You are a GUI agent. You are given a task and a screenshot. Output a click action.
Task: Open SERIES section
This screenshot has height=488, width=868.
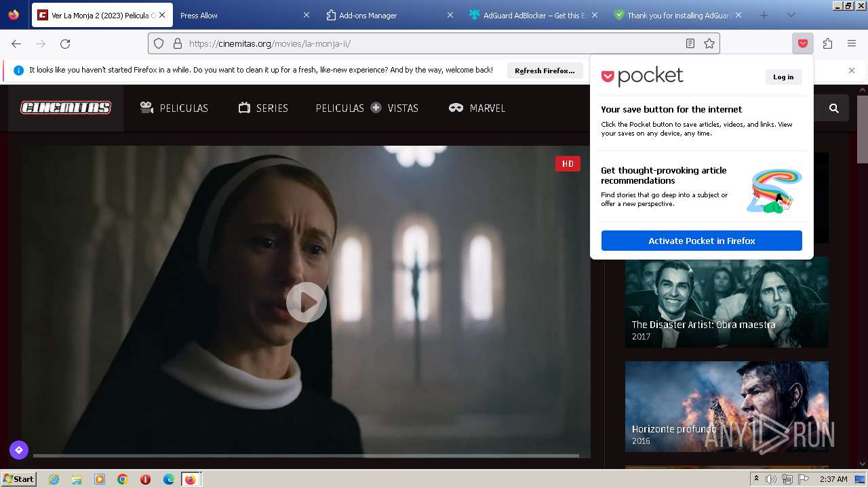pos(263,108)
